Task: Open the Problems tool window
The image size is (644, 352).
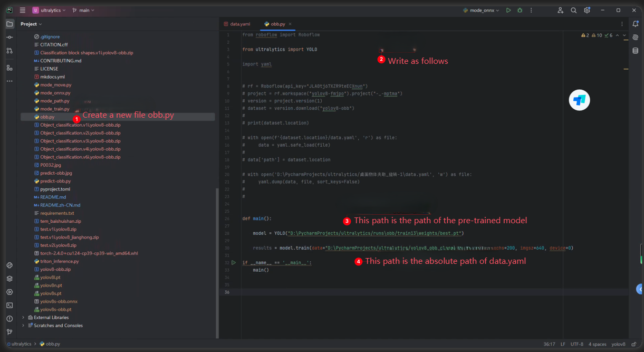Action: point(9,319)
